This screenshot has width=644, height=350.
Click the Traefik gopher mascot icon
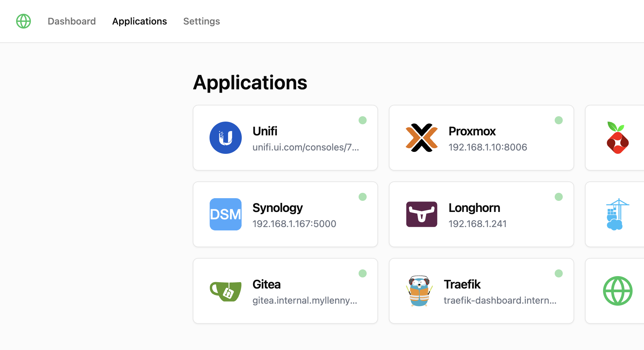419,291
